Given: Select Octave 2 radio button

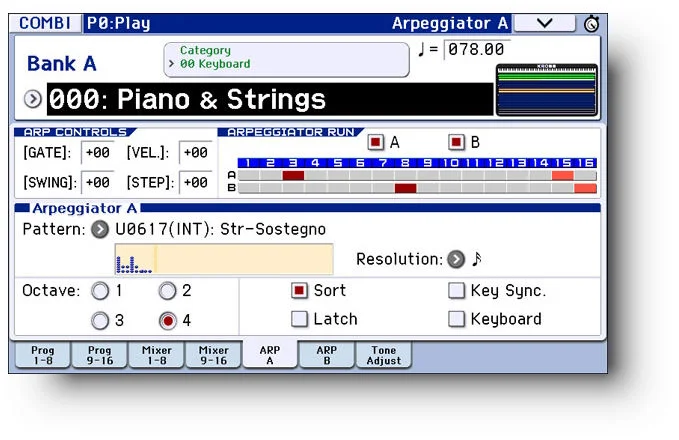Looking at the screenshot, I should coord(168,291).
